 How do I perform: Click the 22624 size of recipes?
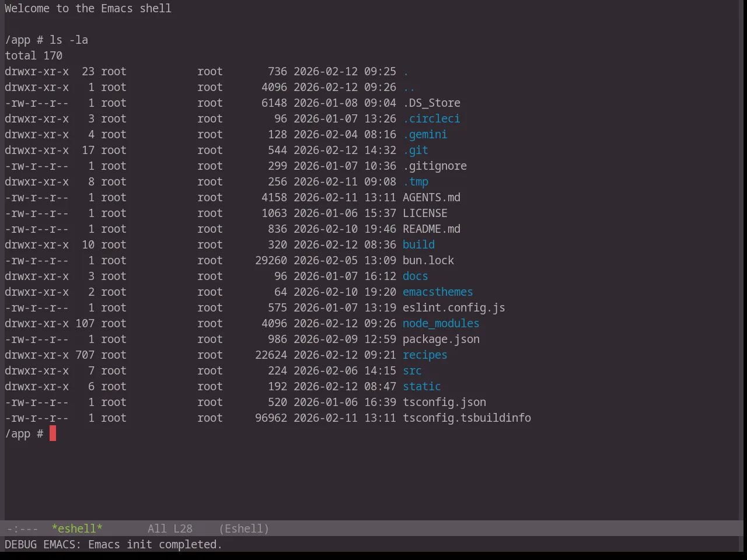271,355
